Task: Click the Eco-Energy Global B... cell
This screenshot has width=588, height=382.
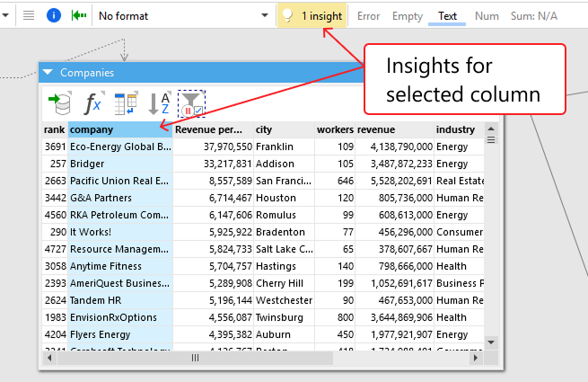Action: (120, 147)
